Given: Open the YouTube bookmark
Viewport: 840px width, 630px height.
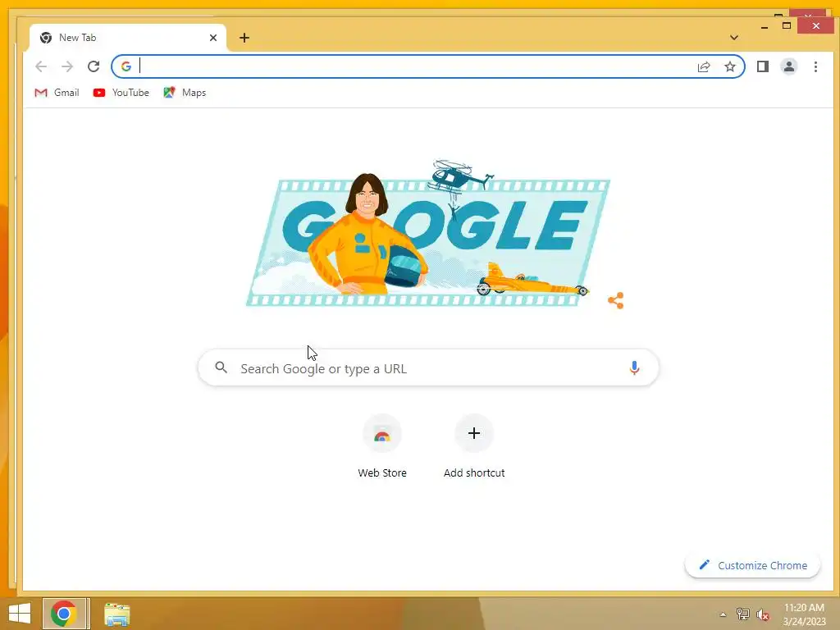Looking at the screenshot, I should point(121,93).
